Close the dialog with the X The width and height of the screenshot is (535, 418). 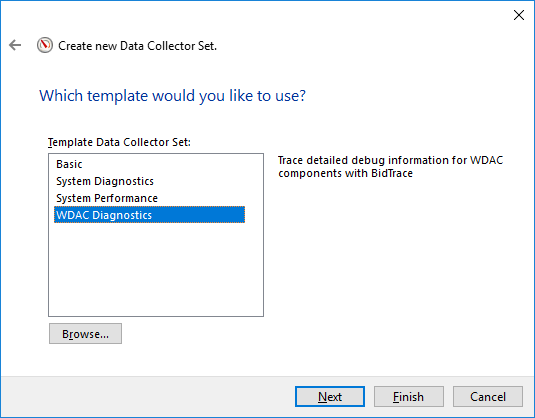[519, 15]
